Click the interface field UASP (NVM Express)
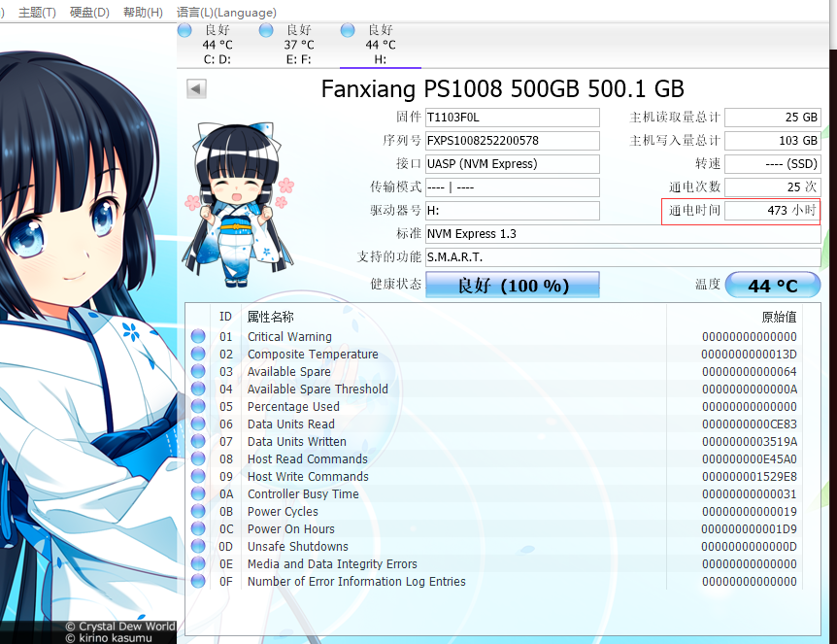Screen dimensions: 837x644 coord(513,164)
